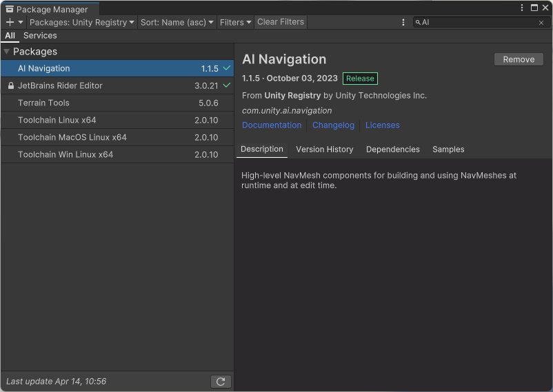Click the search magnifier icon

418,22
